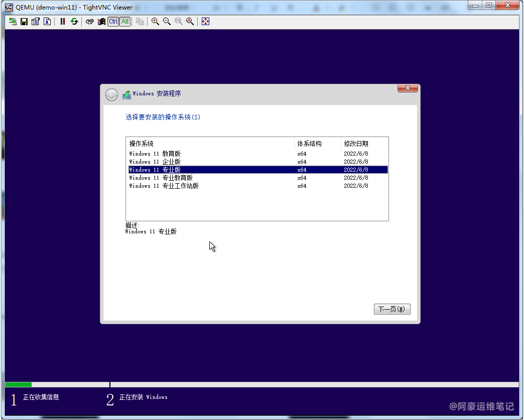Show the Connection info icon

[x=47, y=22]
